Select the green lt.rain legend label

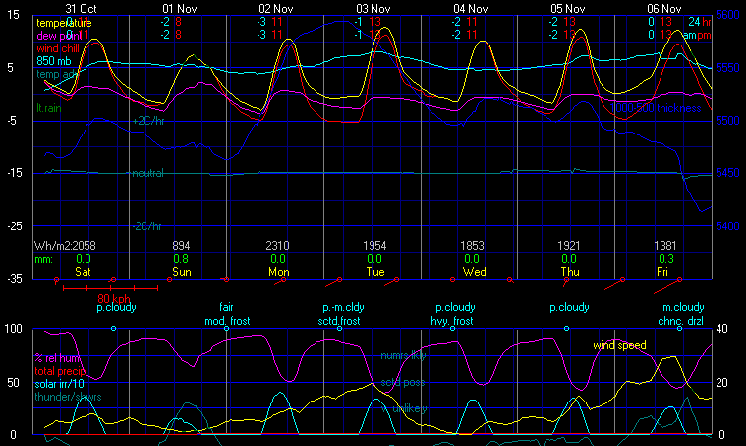click(x=49, y=108)
